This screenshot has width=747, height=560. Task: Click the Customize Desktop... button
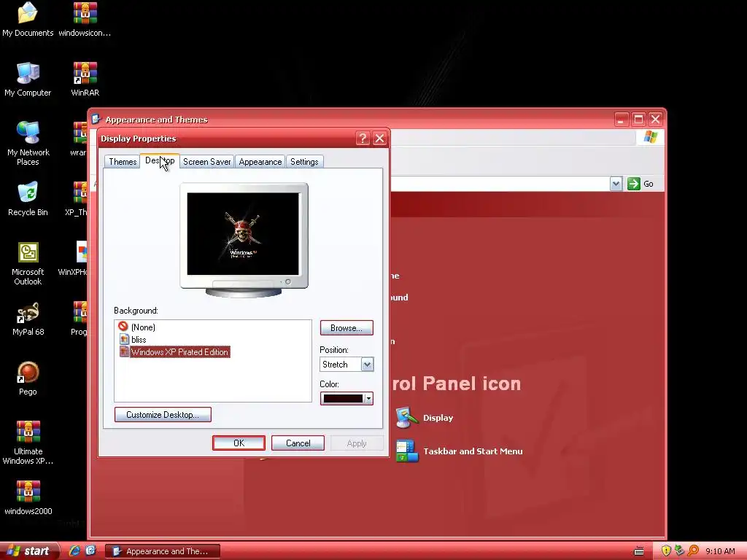[163, 415]
